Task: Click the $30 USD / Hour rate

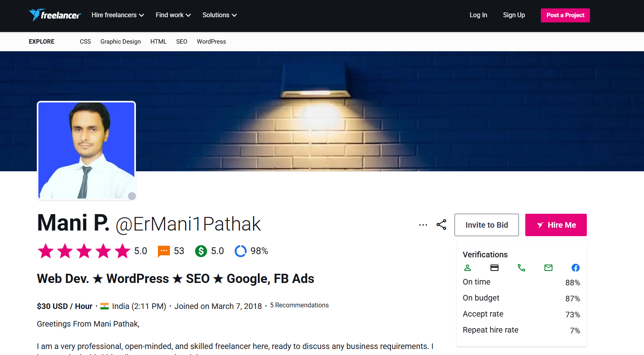Action: [x=64, y=306]
